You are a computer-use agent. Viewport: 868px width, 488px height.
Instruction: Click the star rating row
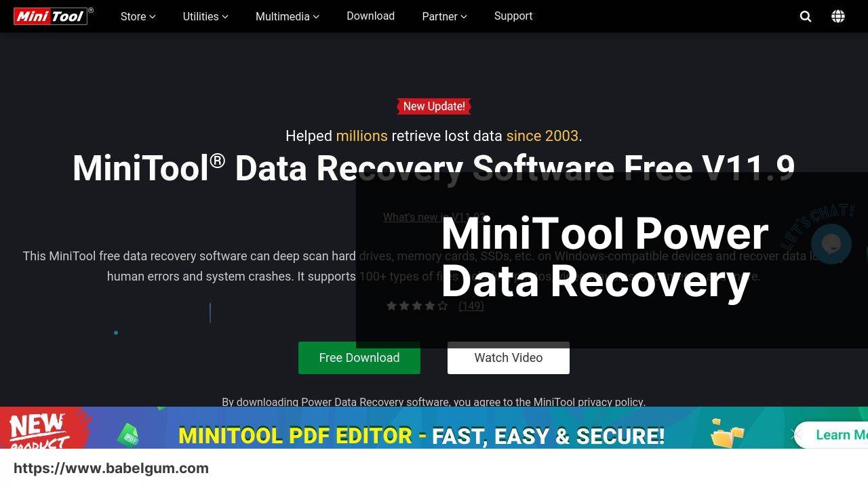(x=417, y=306)
